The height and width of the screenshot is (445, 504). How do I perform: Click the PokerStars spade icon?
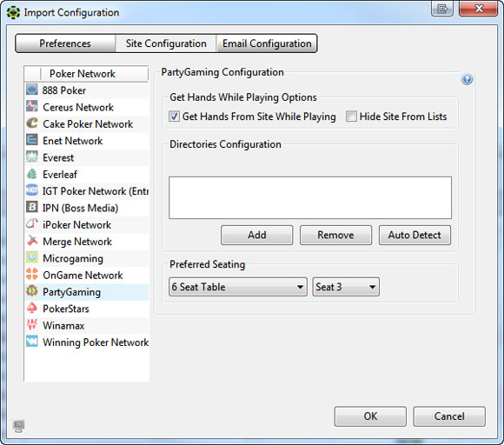(x=32, y=308)
